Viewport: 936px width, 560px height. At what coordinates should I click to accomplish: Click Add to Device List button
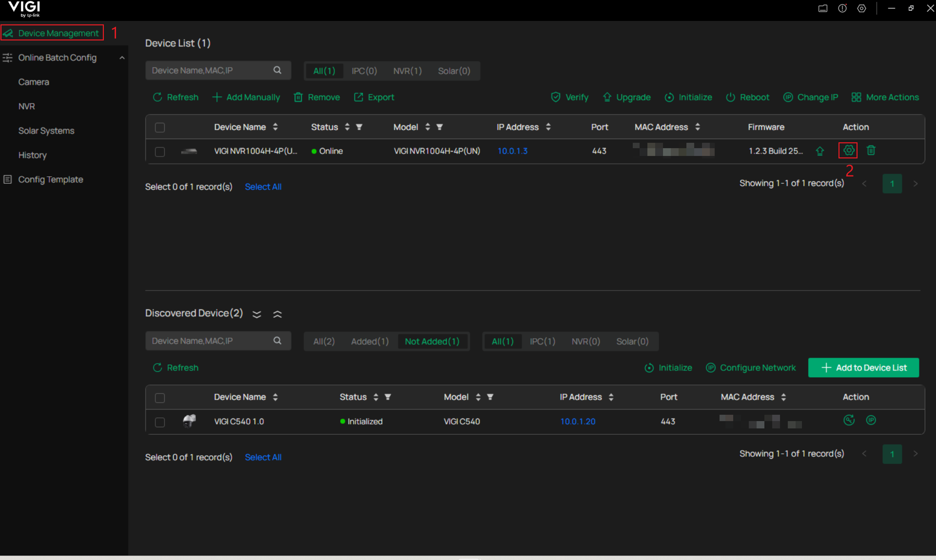tap(863, 368)
